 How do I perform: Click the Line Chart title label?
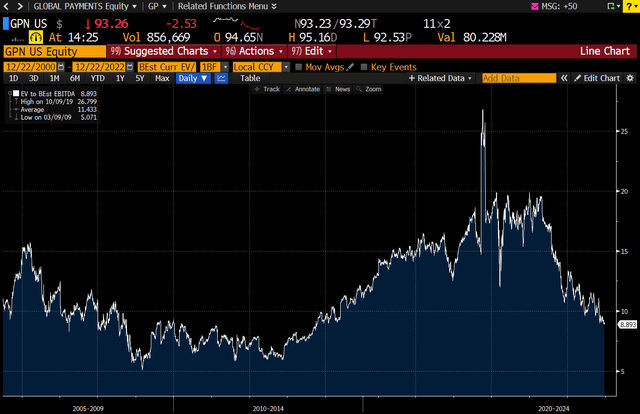[605, 51]
